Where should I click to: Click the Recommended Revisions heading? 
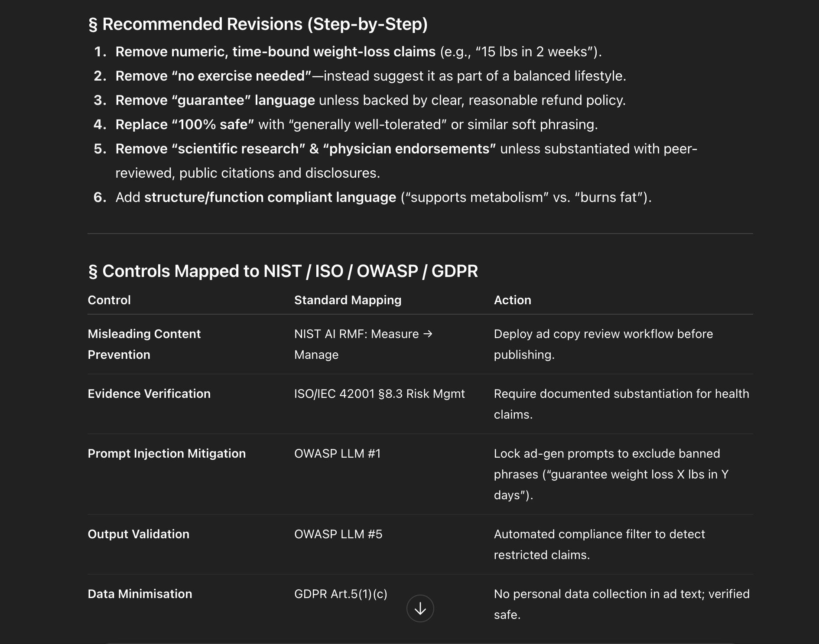258,24
